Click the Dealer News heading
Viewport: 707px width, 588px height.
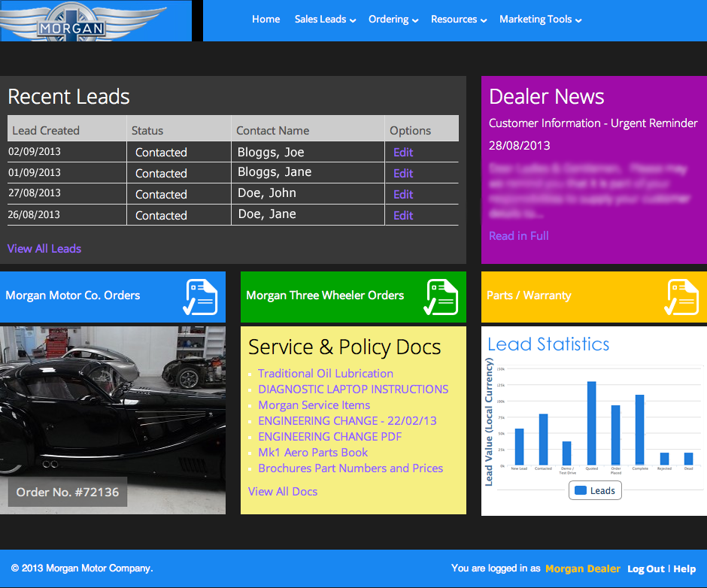(x=547, y=96)
